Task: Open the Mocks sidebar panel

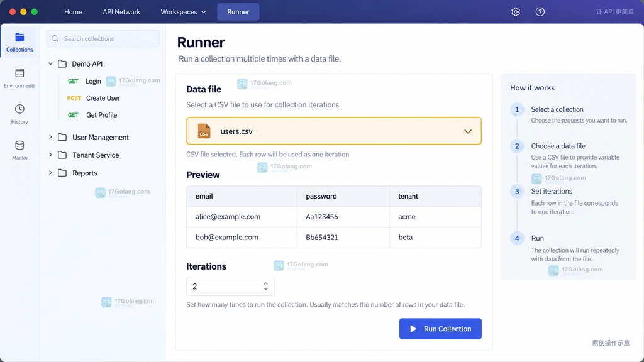Action: tap(19, 150)
